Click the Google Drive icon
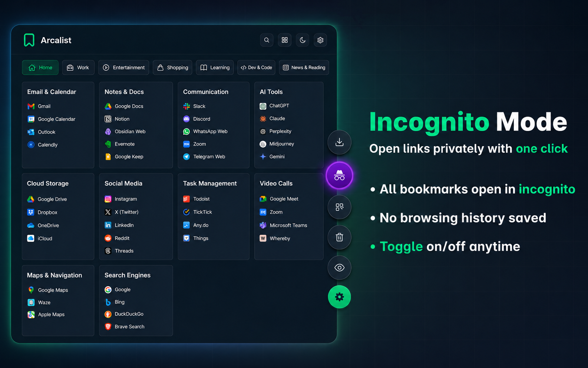 pos(31,199)
